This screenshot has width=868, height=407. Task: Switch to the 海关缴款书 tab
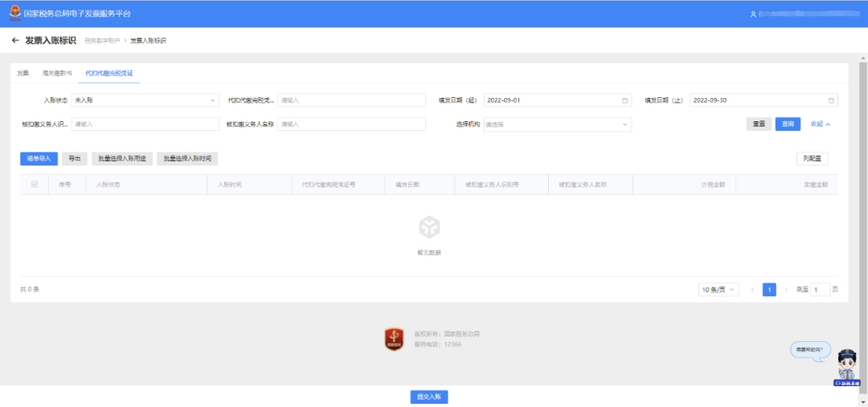tap(57, 73)
